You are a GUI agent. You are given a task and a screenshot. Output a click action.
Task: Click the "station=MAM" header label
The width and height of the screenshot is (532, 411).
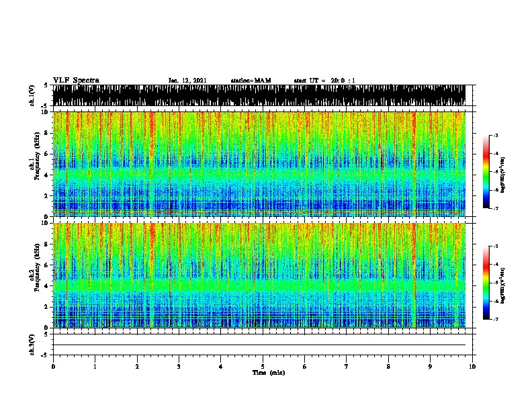coord(251,81)
